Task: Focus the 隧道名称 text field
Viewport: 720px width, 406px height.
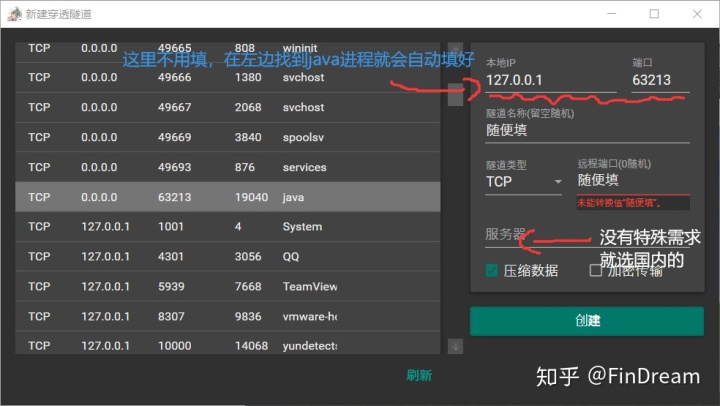Action: pos(587,131)
